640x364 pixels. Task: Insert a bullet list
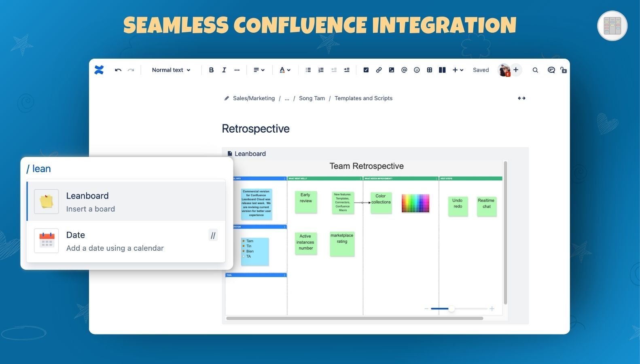coord(308,70)
